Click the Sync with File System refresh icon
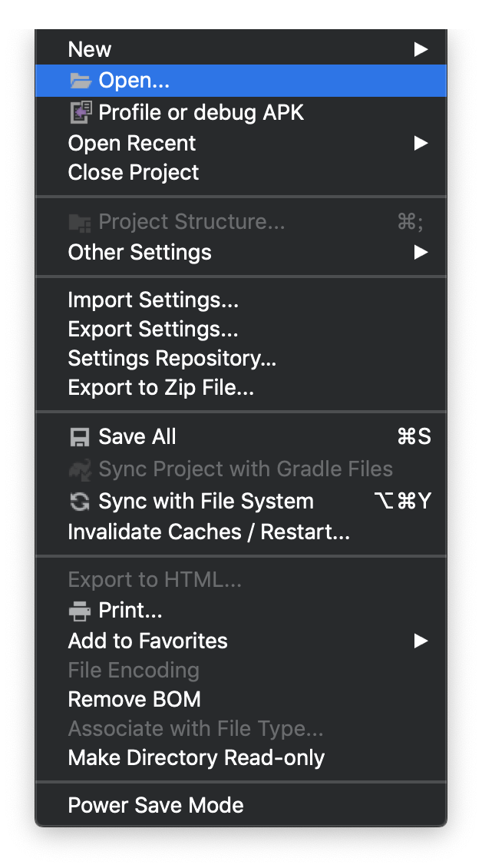The height and width of the screenshot is (868, 482). point(80,502)
